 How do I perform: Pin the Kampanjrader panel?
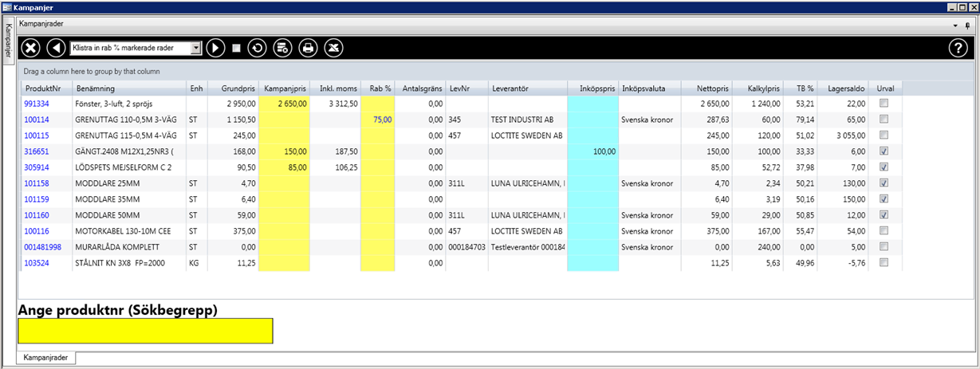[x=967, y=26]
